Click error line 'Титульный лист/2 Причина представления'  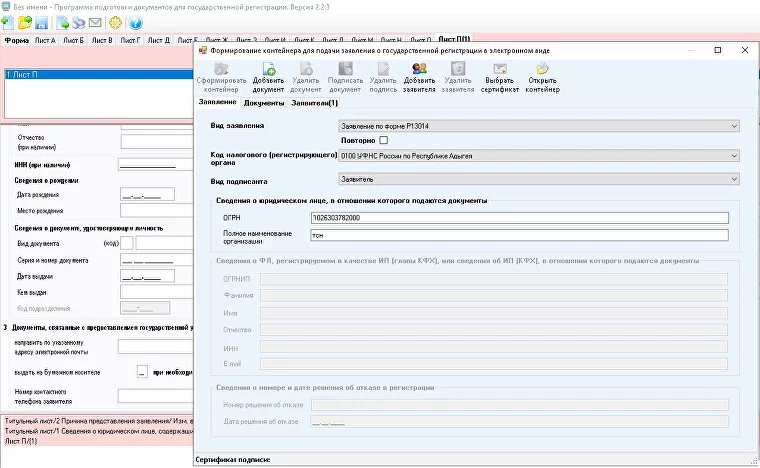click(x=99, y=421)
